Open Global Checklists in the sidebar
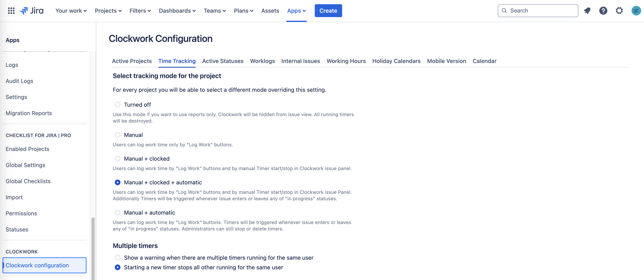This screenshot has width=644, height=280. click(x=28, y=181)
